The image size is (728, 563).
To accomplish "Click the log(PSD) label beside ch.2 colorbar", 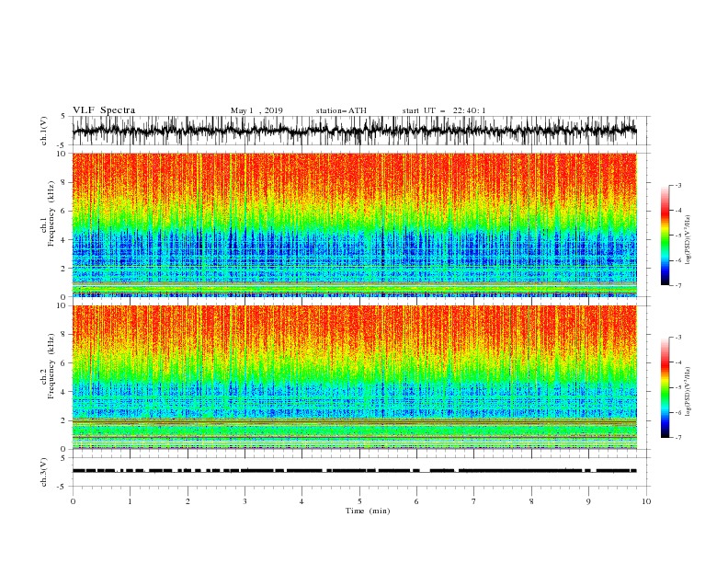I will pos(688,392).
